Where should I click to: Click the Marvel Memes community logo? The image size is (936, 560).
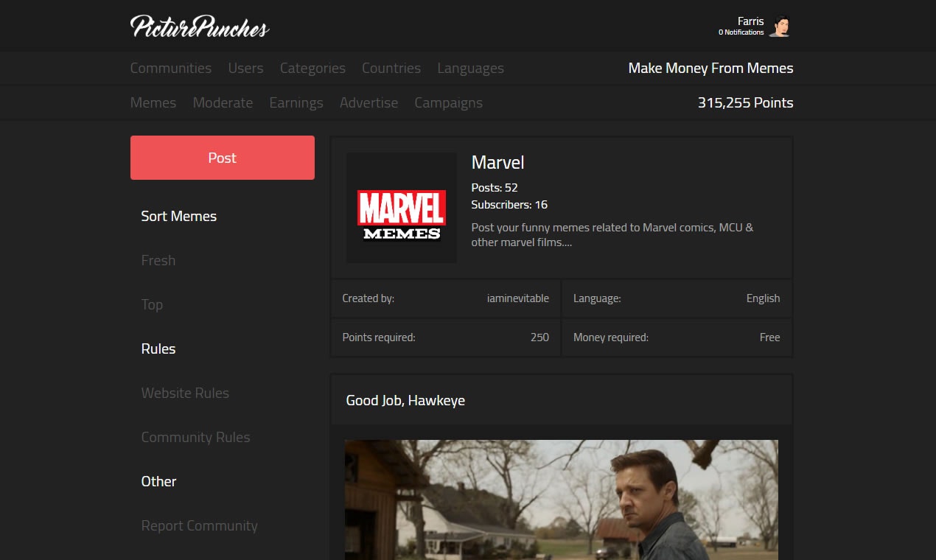(402, 208)
